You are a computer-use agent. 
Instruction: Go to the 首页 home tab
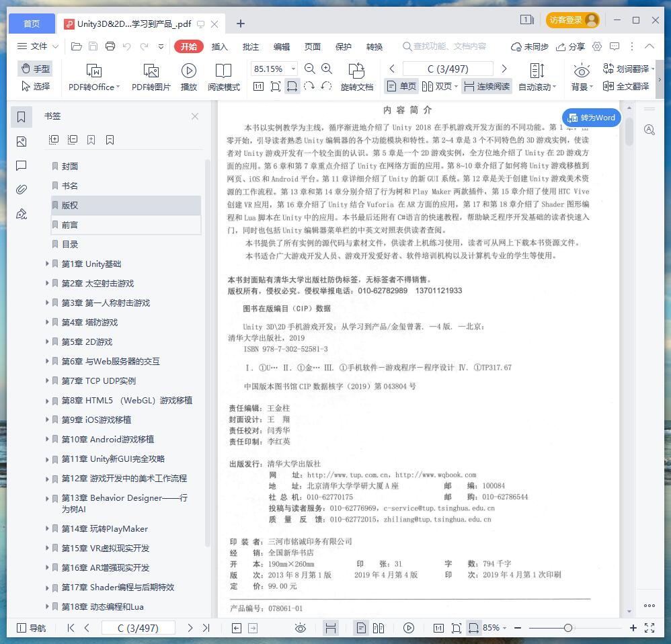(32, 24)
